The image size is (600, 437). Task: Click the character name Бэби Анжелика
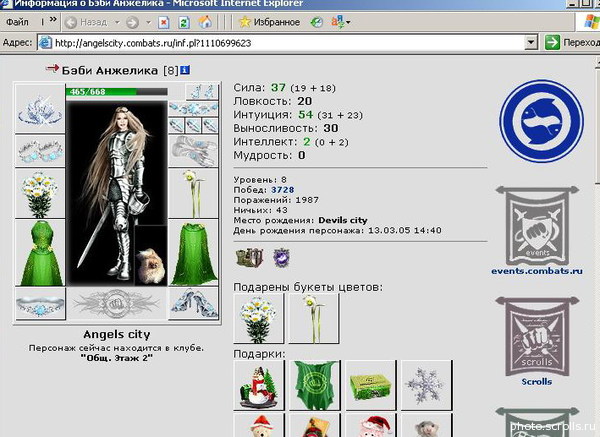point(110,71)
